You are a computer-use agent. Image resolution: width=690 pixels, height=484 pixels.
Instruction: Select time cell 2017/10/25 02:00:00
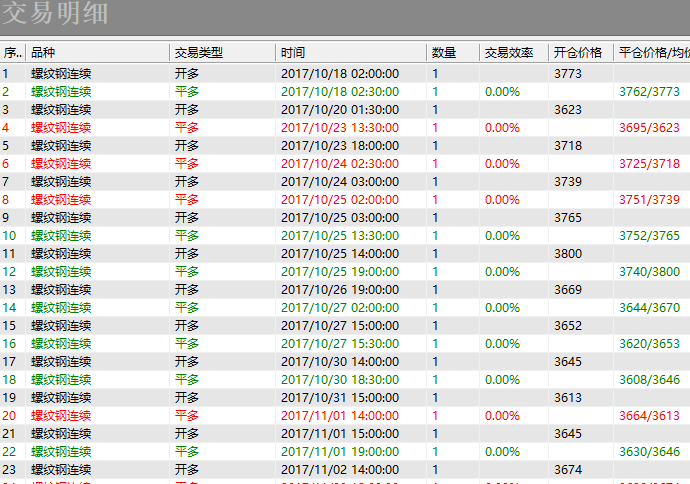coord(340,200)
